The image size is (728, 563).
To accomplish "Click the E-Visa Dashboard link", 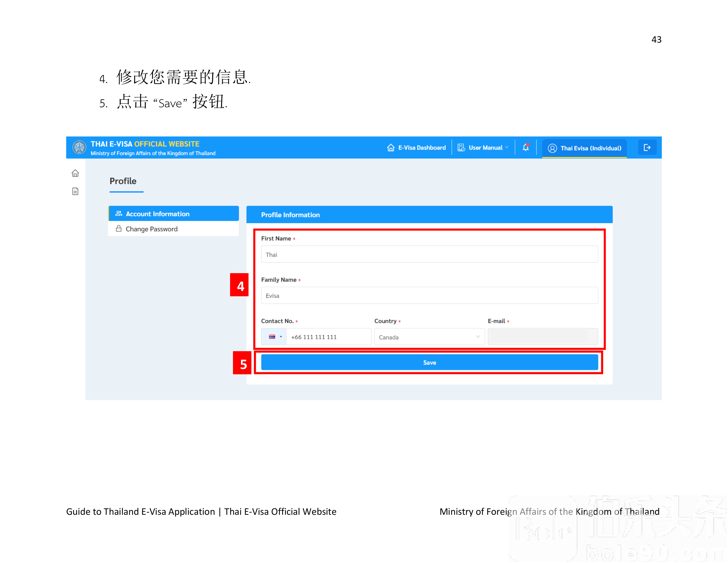I will tap(422, 147).
